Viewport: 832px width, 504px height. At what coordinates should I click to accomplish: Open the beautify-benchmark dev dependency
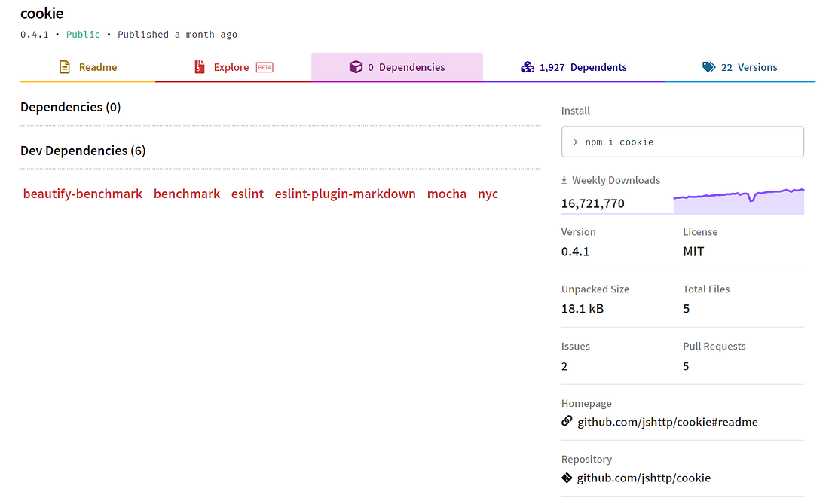(83, 194)
